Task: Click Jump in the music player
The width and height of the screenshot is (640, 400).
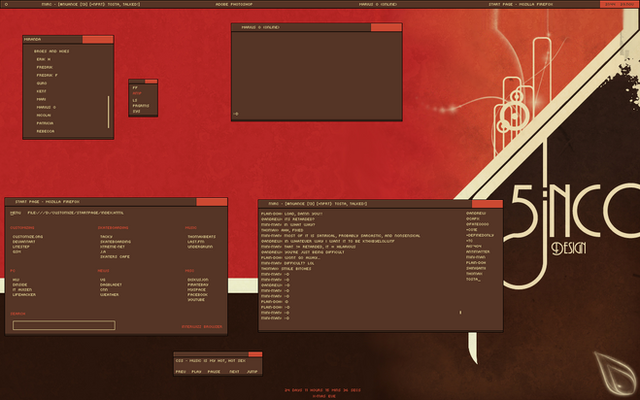Action: tap(252, 372)
